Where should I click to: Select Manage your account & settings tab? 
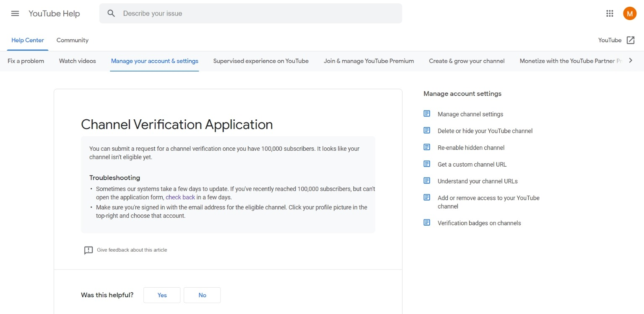tap(155, 61)
